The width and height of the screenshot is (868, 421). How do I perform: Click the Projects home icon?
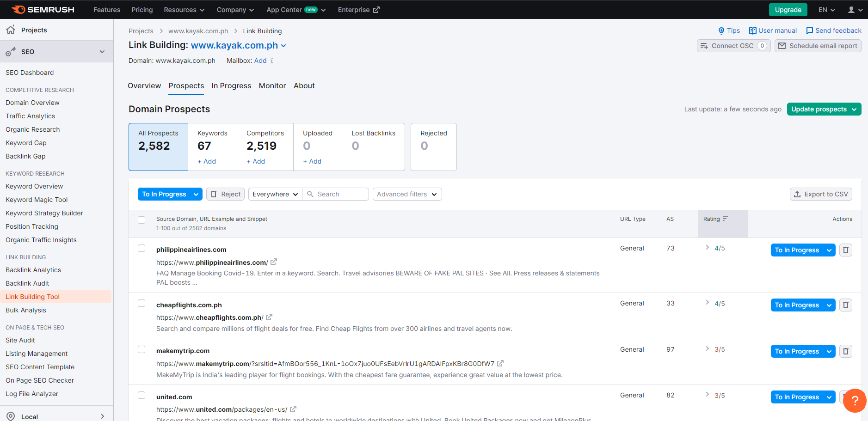point(11,30)
